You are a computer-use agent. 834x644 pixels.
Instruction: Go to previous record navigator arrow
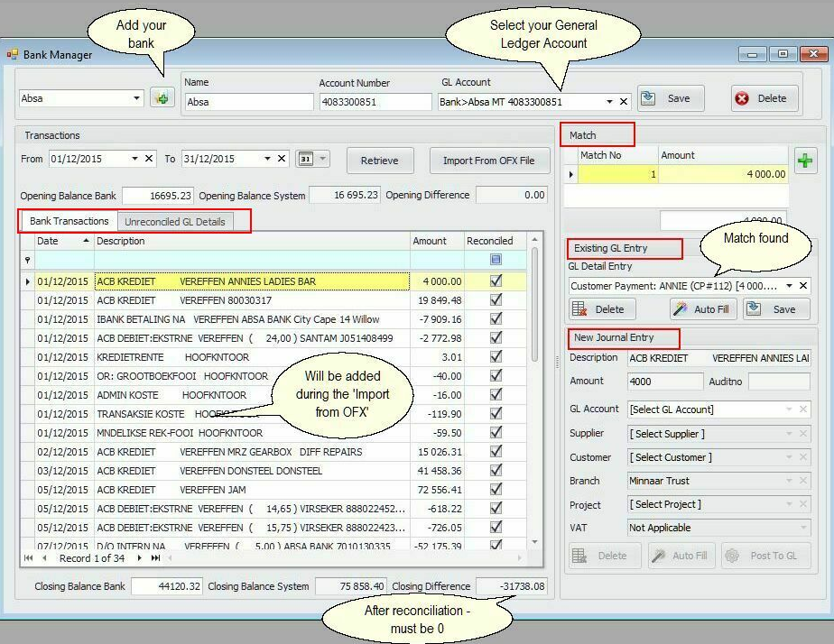44,558
